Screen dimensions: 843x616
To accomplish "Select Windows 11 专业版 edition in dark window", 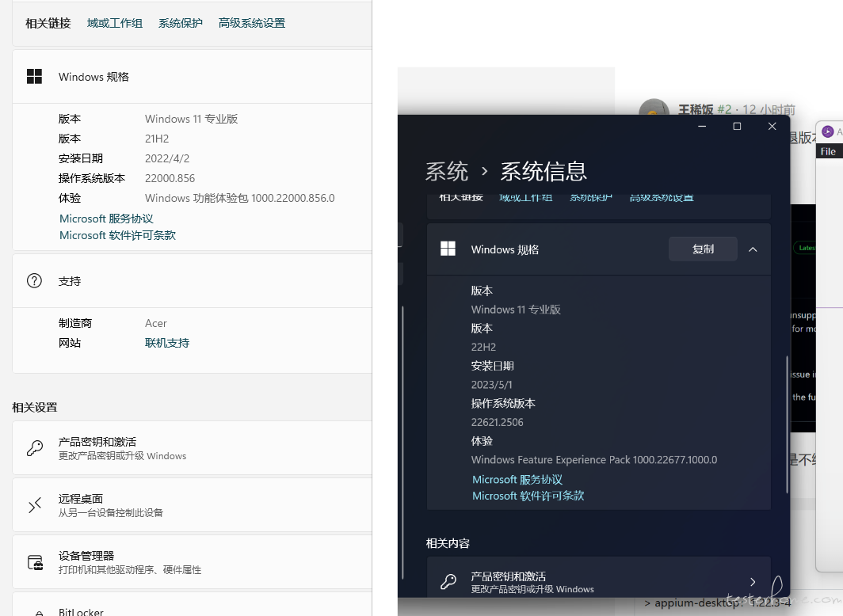I will pyautogui.click(x=516, y=310).
